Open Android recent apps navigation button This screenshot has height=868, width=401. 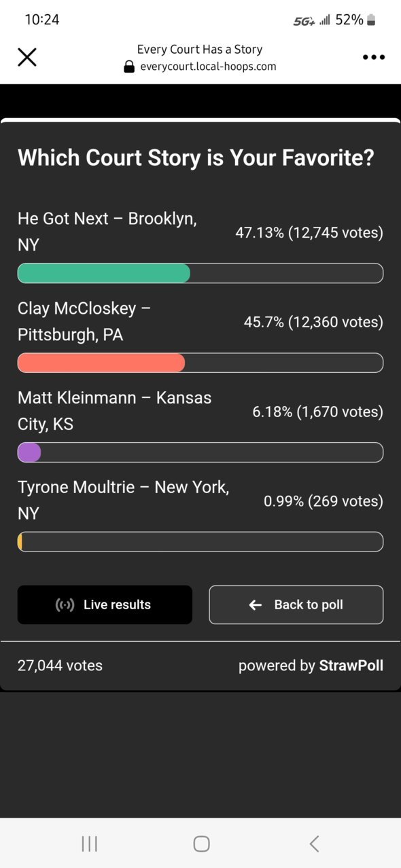point(89,844)
